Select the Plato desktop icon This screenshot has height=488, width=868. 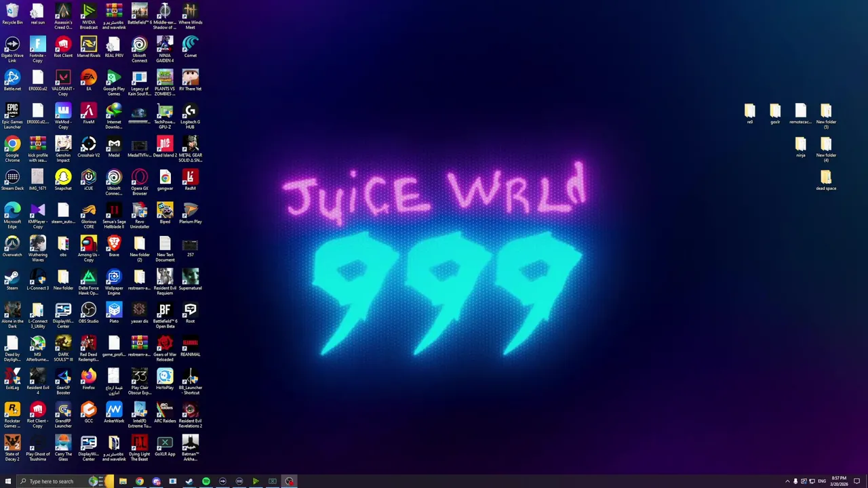coord(114,313)
